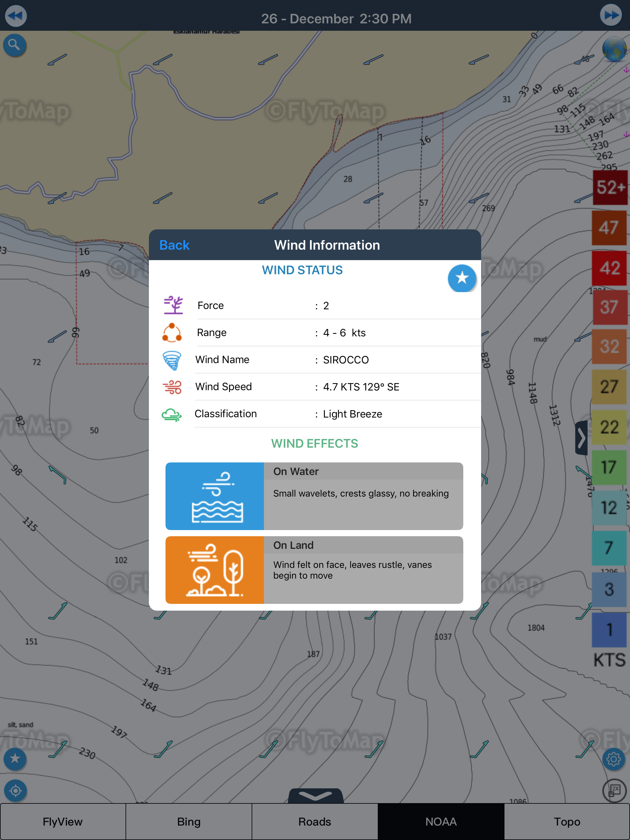
Task: Choose the Topo map tab
Action: click(567, 821)
